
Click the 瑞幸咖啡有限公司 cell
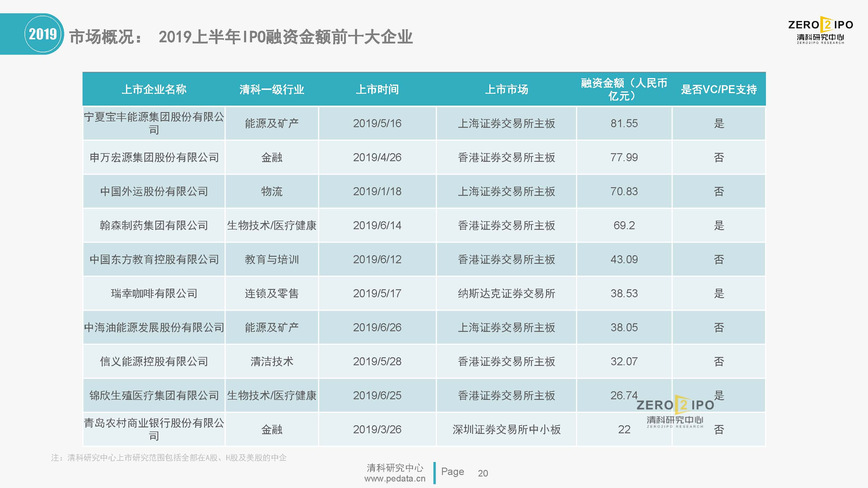click(154, 293)
